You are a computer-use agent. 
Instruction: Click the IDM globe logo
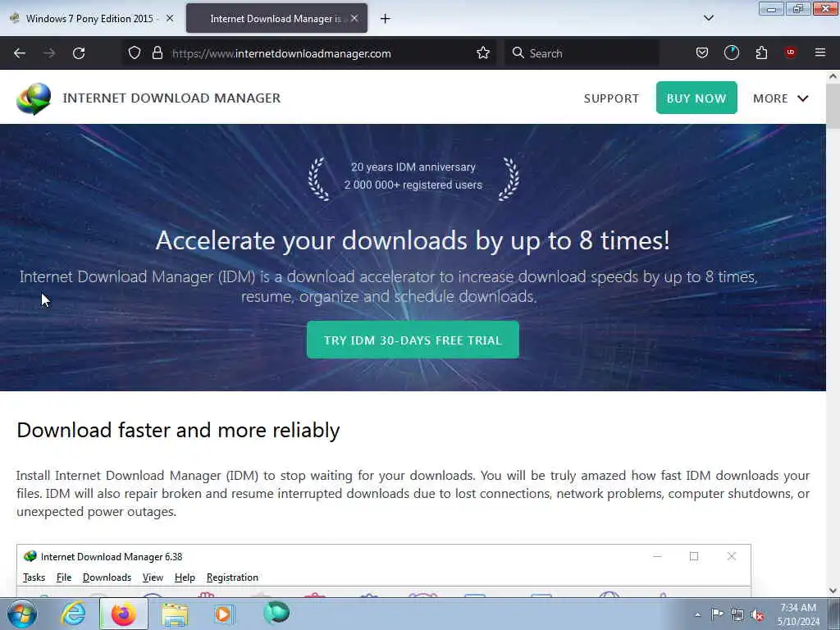coord(34,98)
